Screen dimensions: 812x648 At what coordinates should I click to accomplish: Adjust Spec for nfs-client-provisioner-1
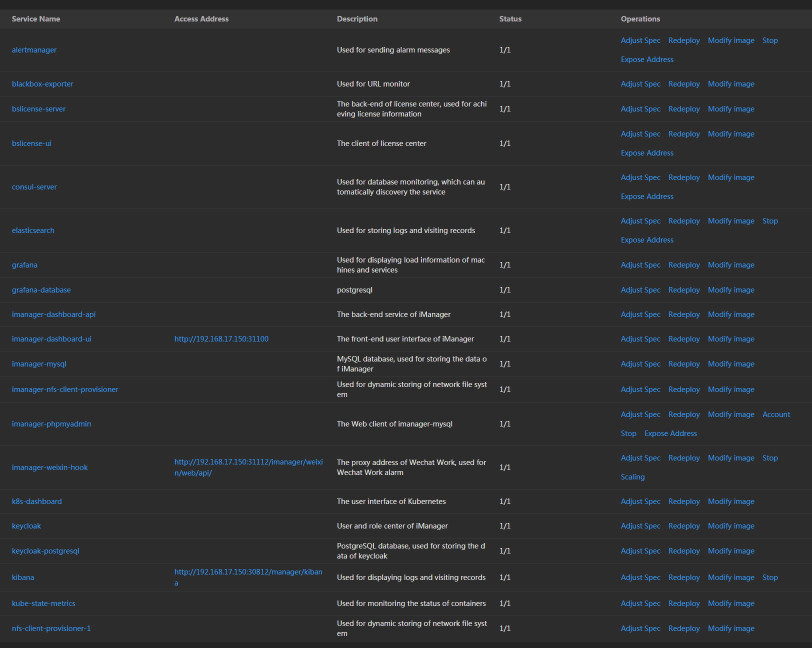click(640, 628)
